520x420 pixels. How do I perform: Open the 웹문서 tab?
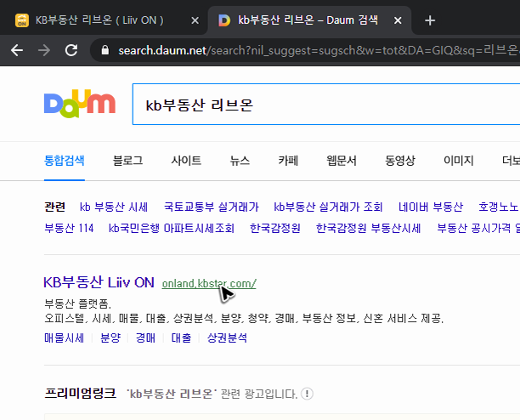click(342, 161)
